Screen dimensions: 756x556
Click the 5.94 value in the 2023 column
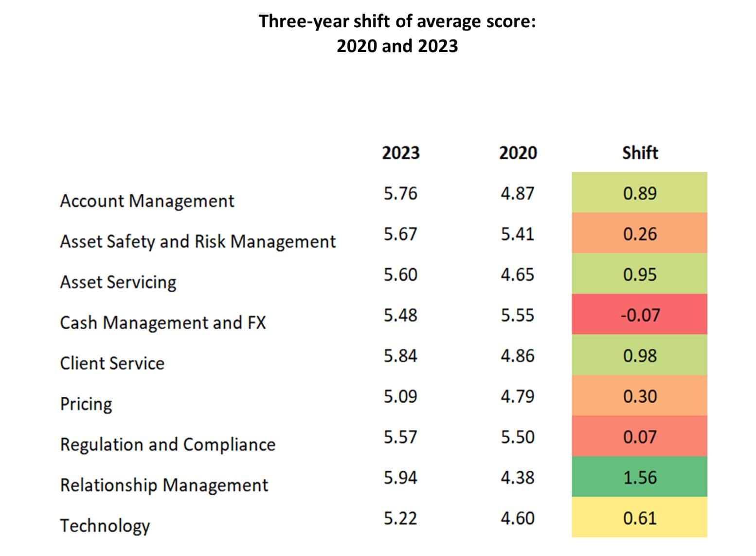pos(400,478)
